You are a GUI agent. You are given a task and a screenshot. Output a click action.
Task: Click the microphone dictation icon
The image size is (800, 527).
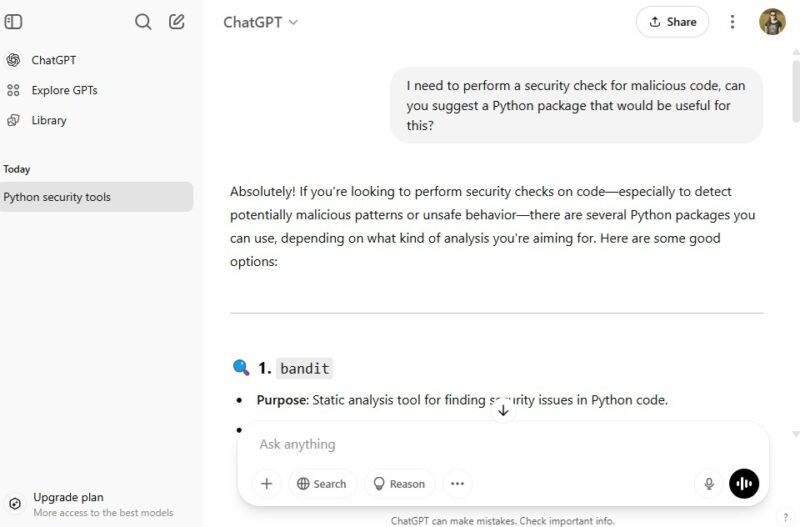tap(709, 484)
